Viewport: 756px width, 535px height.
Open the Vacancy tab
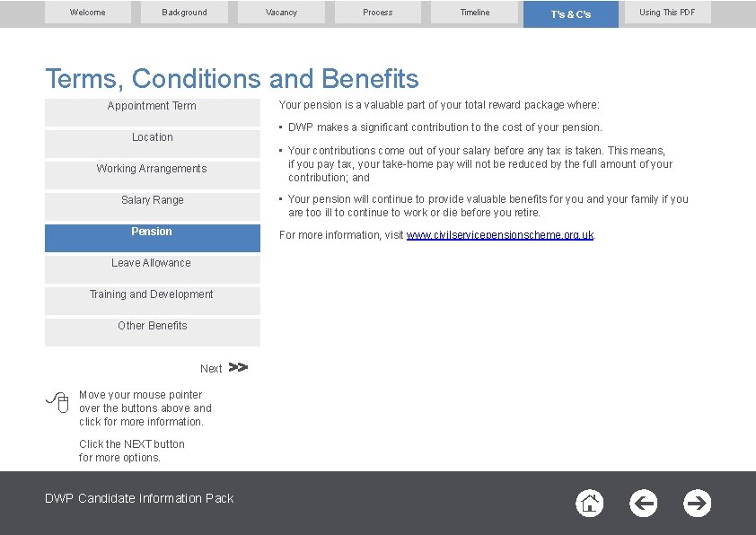tap(281, 13)
